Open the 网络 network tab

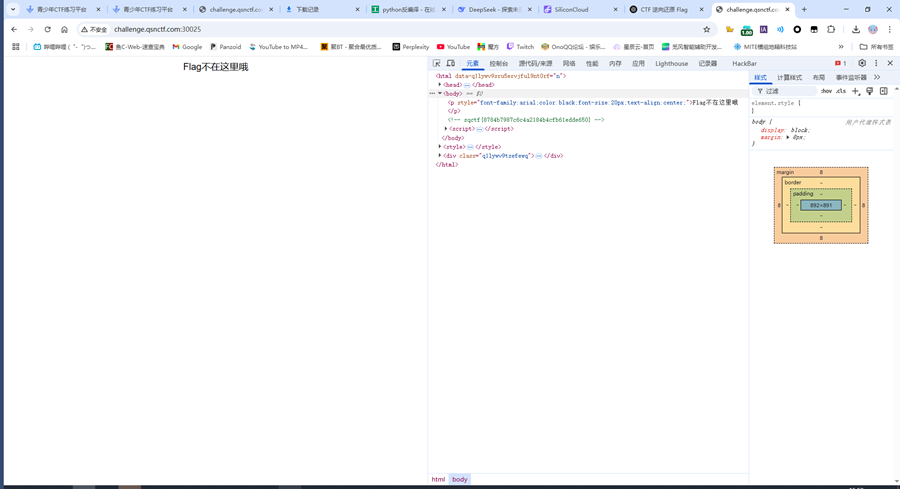point(569,64)
